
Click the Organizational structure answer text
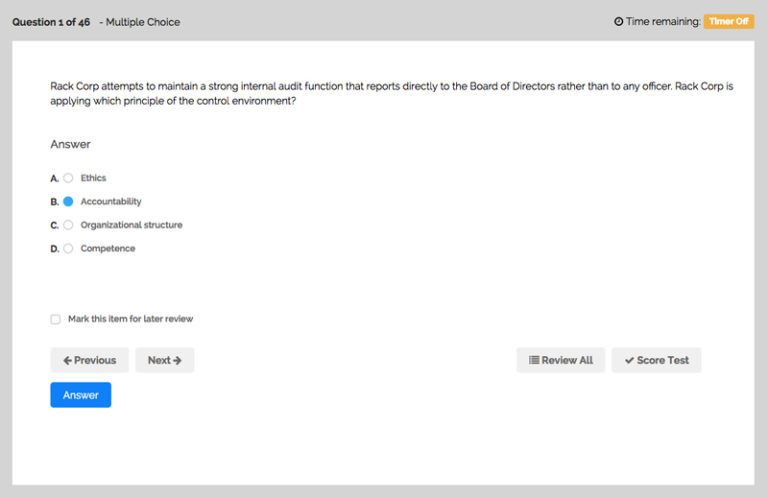[131, 225]
